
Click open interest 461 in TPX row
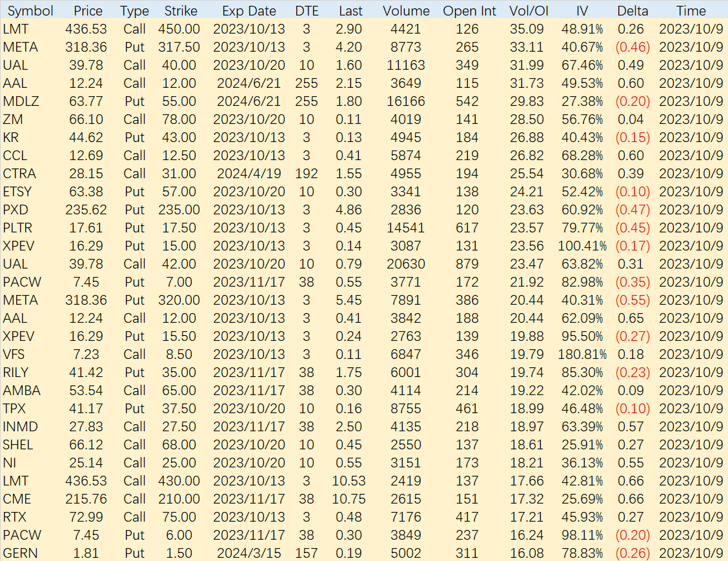(467, 409)
